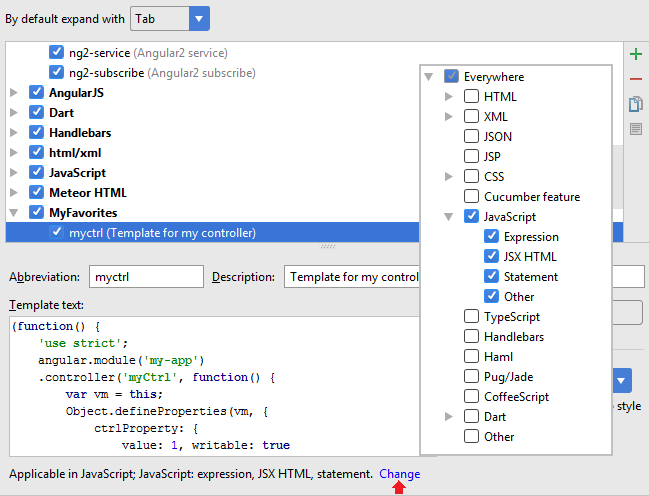Click the red minus Remove template icon

click(636, 79)
